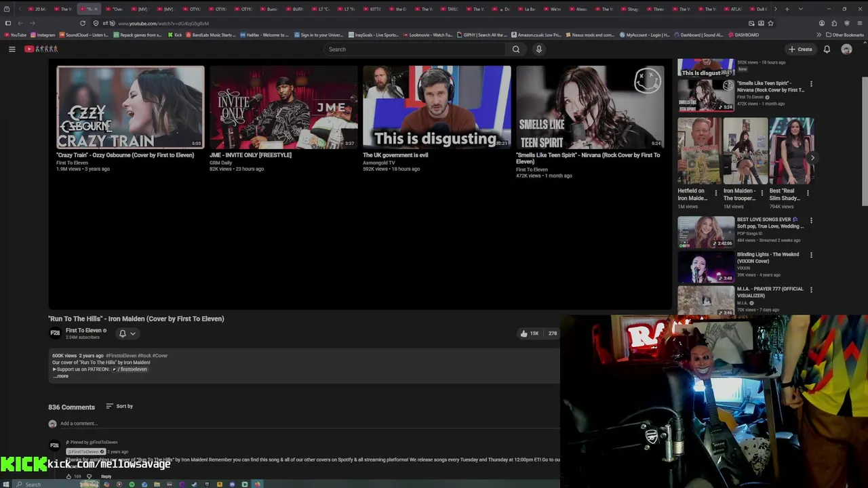Open options for M.I.A. PRAYER 777 video
This screenshot has width=868, height=488.
tap(811, 289)
